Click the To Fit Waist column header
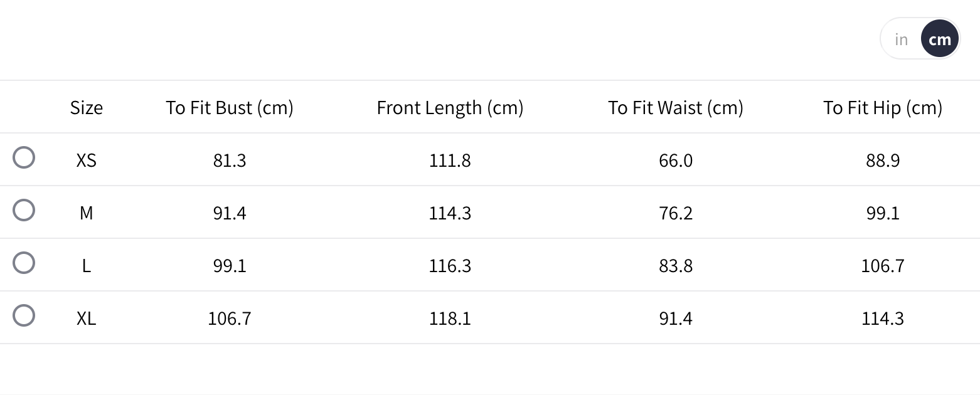The image size is (980, 395). [676, 108]
